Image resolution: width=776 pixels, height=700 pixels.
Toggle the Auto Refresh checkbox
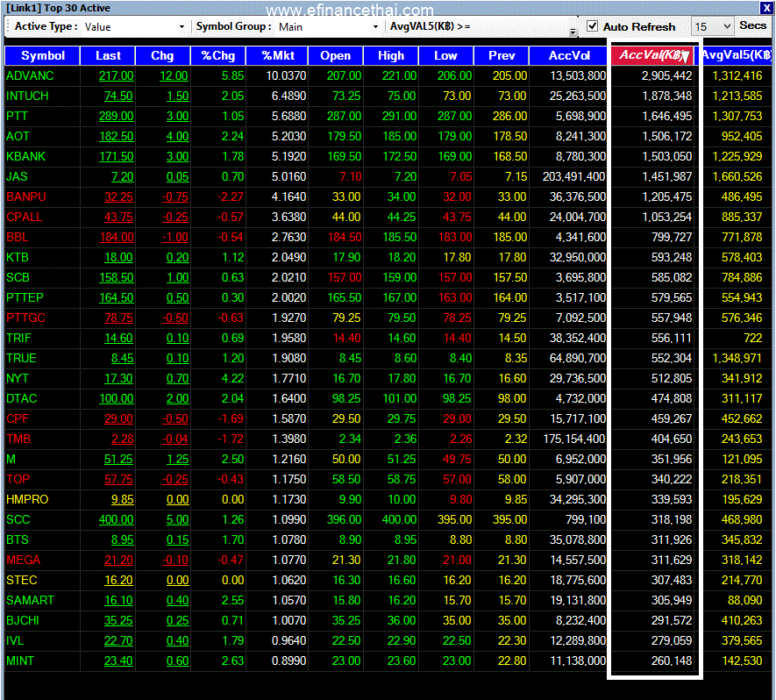pos(592,26)
